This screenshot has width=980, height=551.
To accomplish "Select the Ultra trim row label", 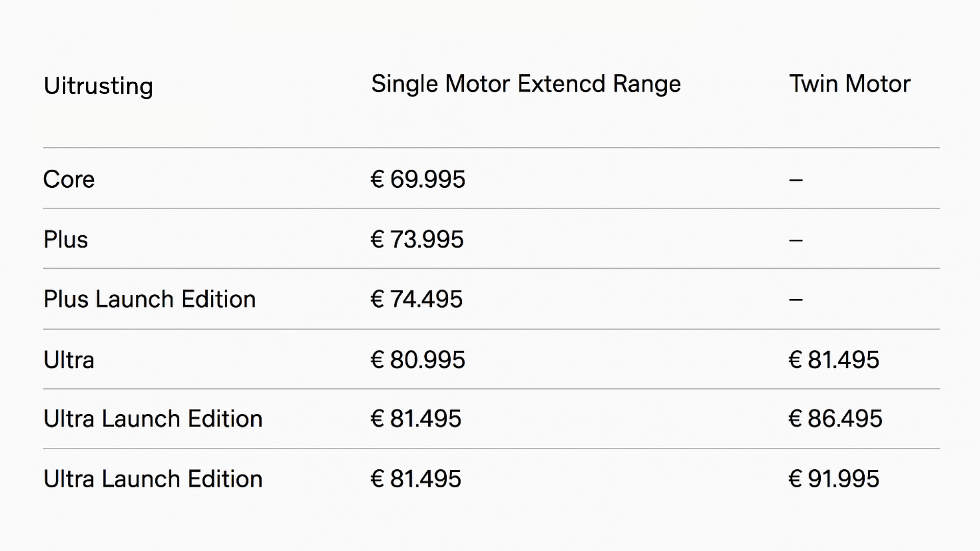I will [69, 360].
